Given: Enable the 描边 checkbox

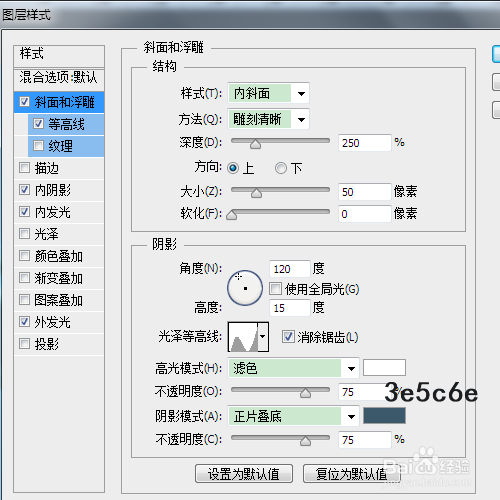Looking at the screenshot, I should click(x=24, y=168).
